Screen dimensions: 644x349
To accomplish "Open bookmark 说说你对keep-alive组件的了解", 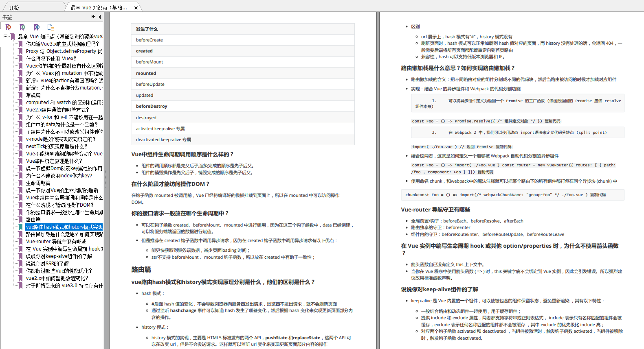I will click(59, 256).
